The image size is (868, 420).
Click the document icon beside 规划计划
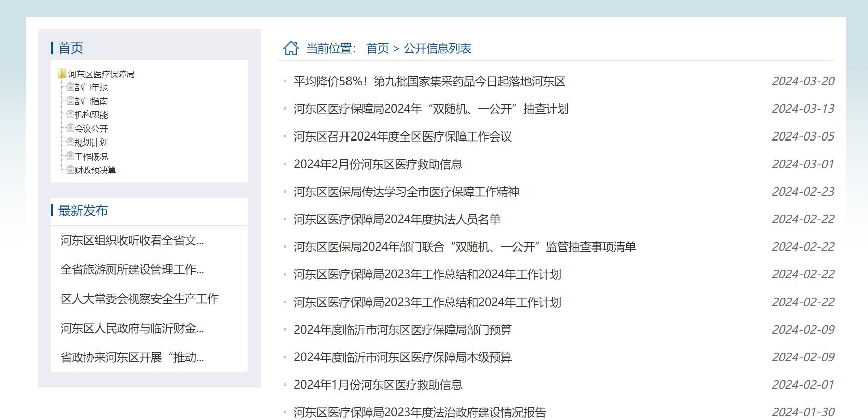[70, 142]
